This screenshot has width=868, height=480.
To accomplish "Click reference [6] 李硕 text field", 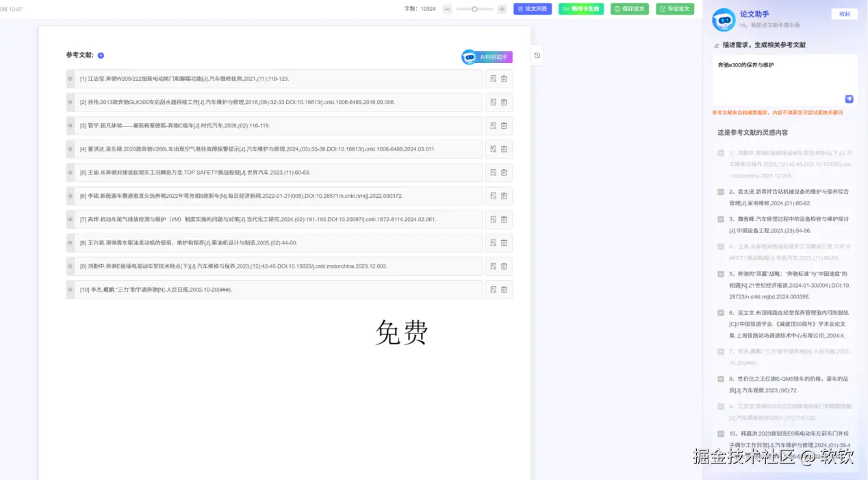I will (x=279, y=196).
